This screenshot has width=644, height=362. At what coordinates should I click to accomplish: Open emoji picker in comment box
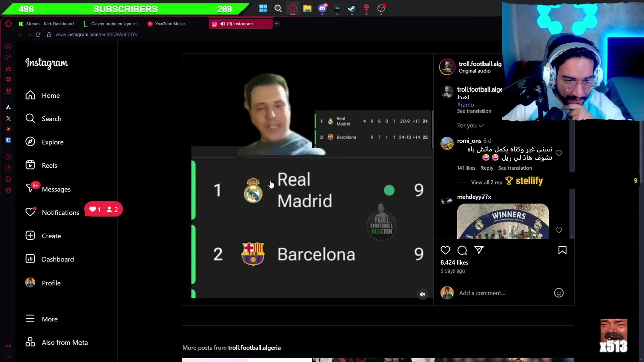(x=559, y=293)
